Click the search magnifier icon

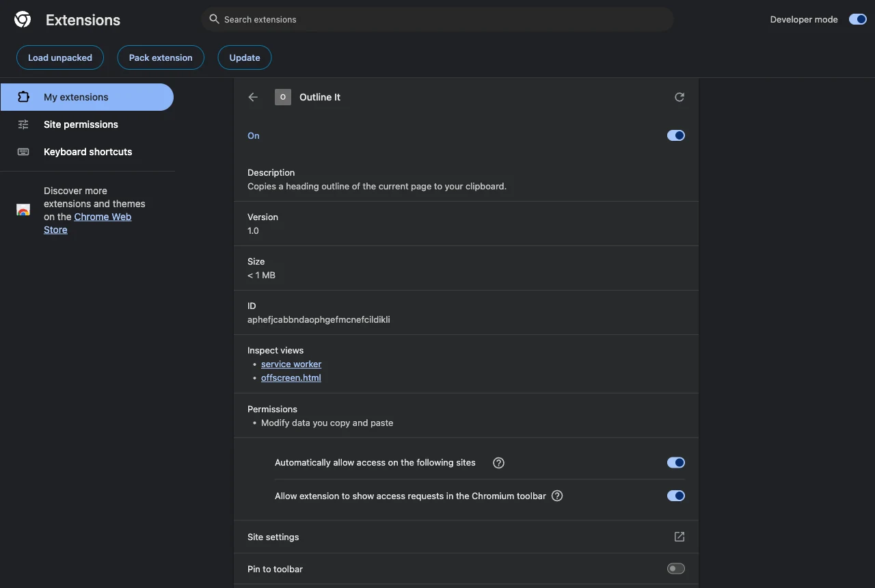point(215,19)
